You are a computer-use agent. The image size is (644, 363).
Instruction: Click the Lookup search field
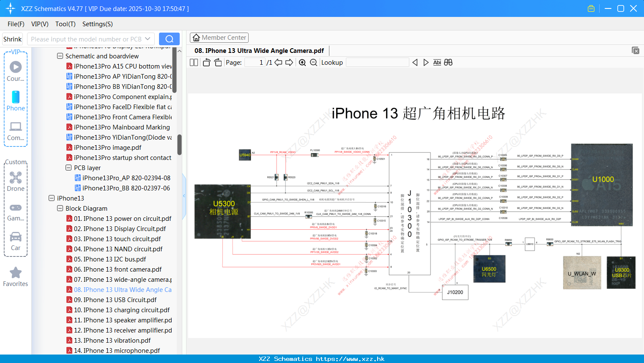pyautogui.click(x=378, y=63)
